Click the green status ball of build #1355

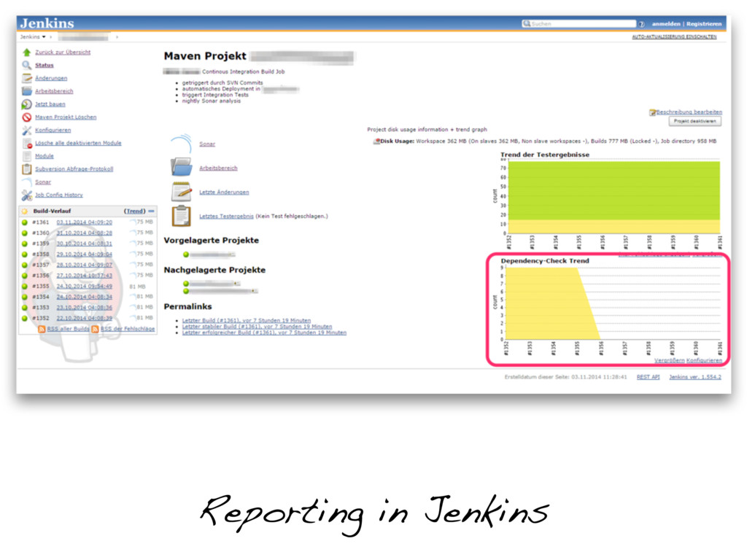pyautogui.click(x=25, y=287)
